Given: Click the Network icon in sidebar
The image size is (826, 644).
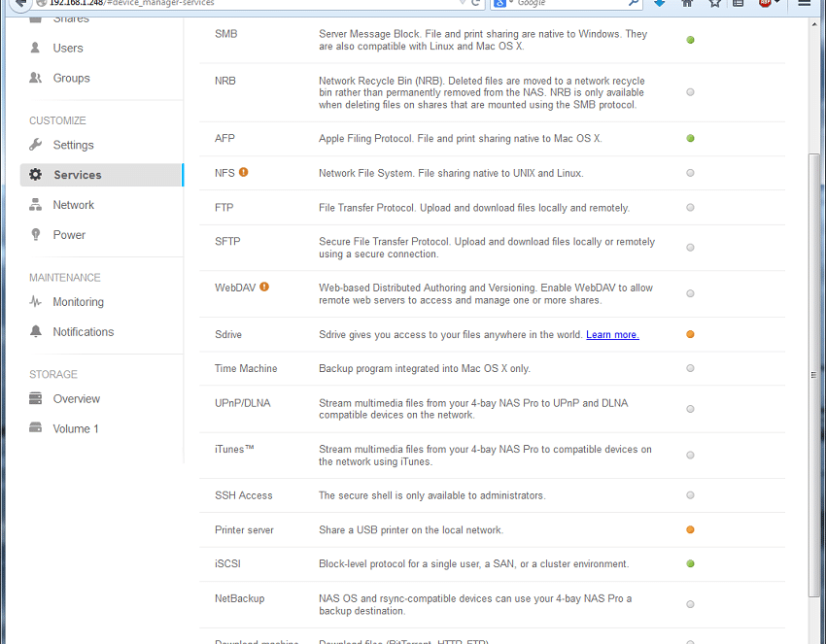Looking at the screenshot, I should (35, 204).
